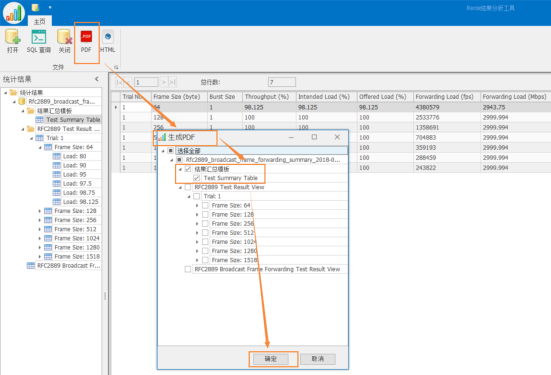Viewport: 551px width, 375px height.
Task: Switch to the 主页 ribbon tab
Action: tap(39, 21)
